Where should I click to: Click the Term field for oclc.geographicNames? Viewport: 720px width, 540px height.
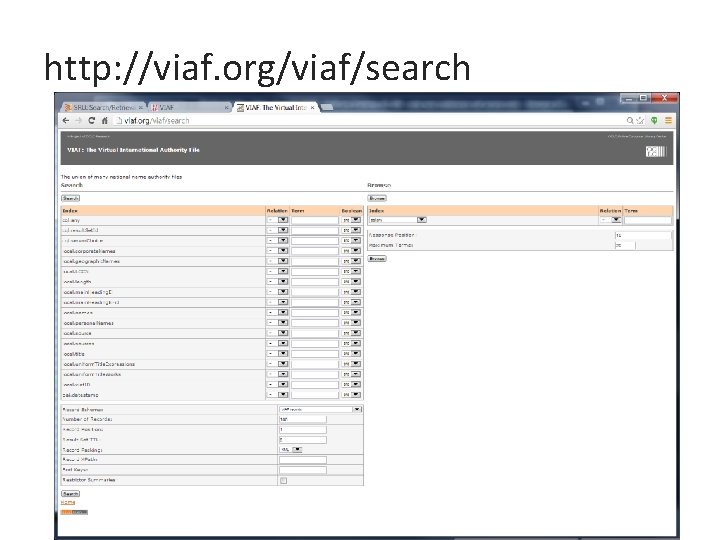tap(315, 261)
